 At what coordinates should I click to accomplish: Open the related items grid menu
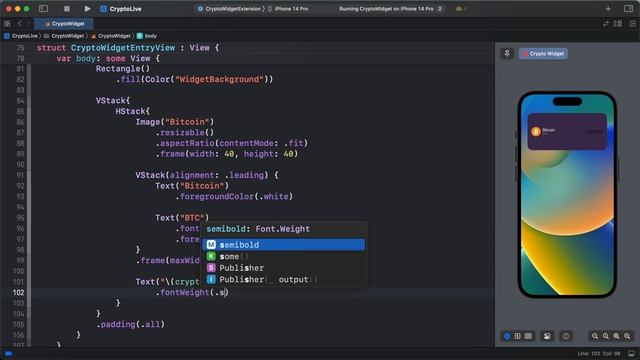[7, 24]
